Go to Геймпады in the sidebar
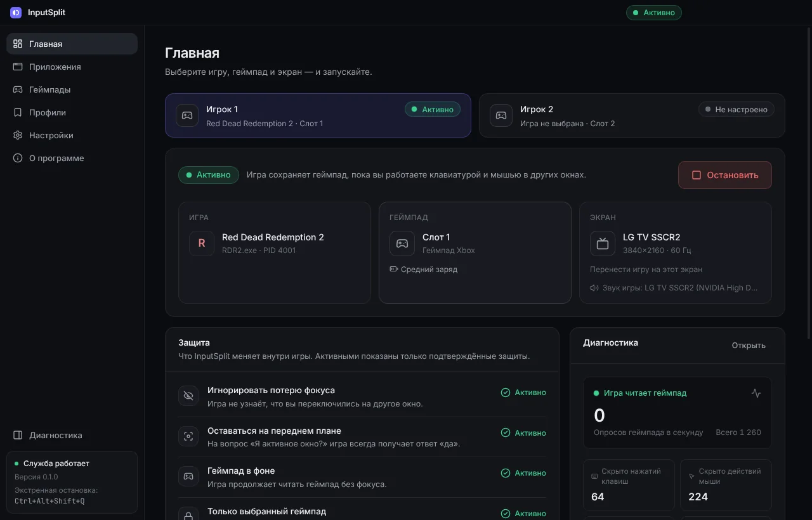Image resolution: width=812 pixels, height=520 pixels. tap(72, 89)
